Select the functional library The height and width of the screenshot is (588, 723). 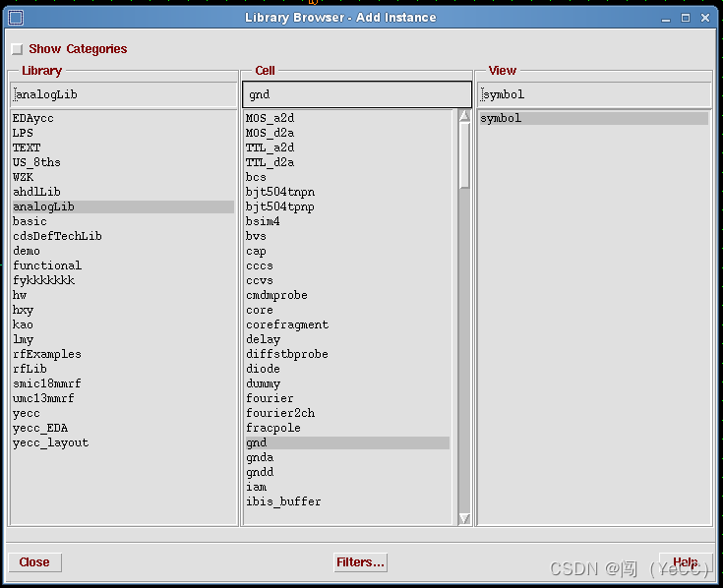47,265
